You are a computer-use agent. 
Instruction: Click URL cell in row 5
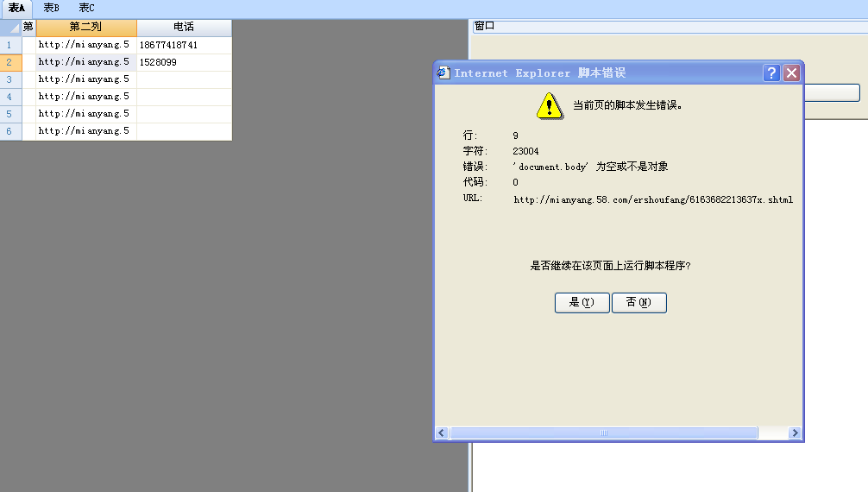[x=85, y=114]
